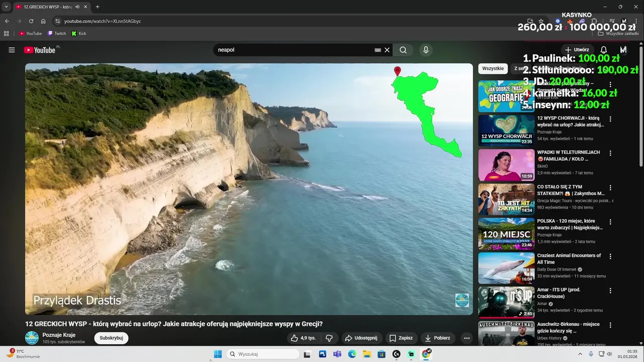Launch Microsoft Edge from the taskbar
The image size is (644, 362).
tap(352, 354)
